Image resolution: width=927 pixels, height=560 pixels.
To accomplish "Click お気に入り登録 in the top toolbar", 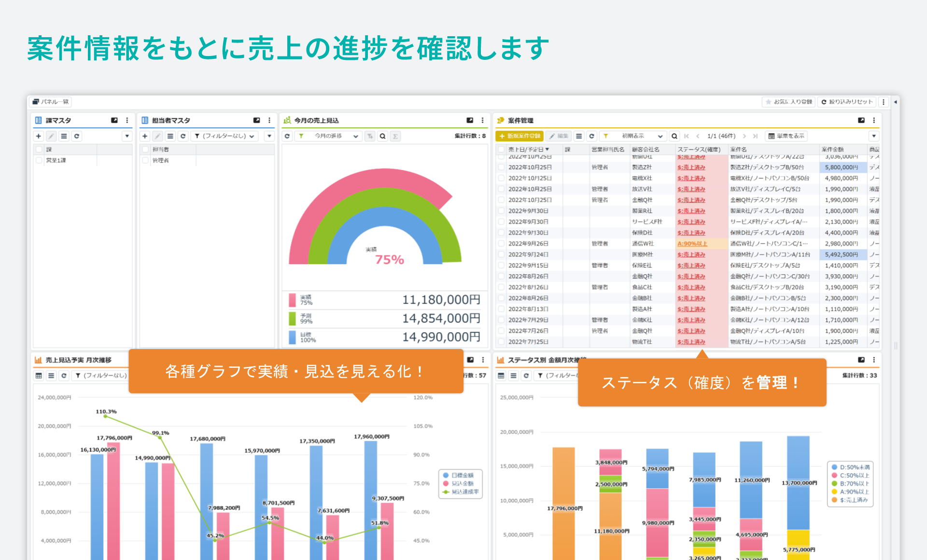I will [788, 102].
